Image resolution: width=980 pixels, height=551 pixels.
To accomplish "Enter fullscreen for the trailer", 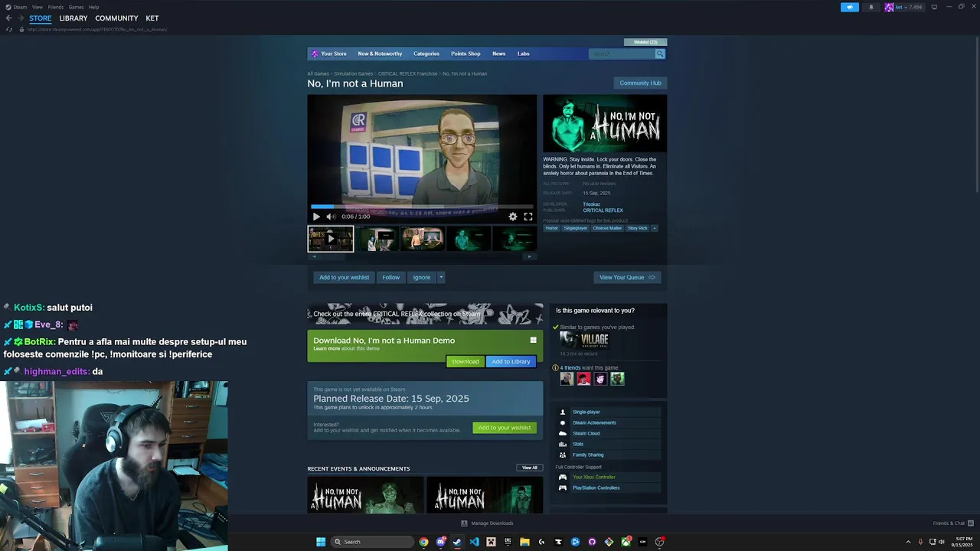I will pyautogui.click(x=528, y=217).
